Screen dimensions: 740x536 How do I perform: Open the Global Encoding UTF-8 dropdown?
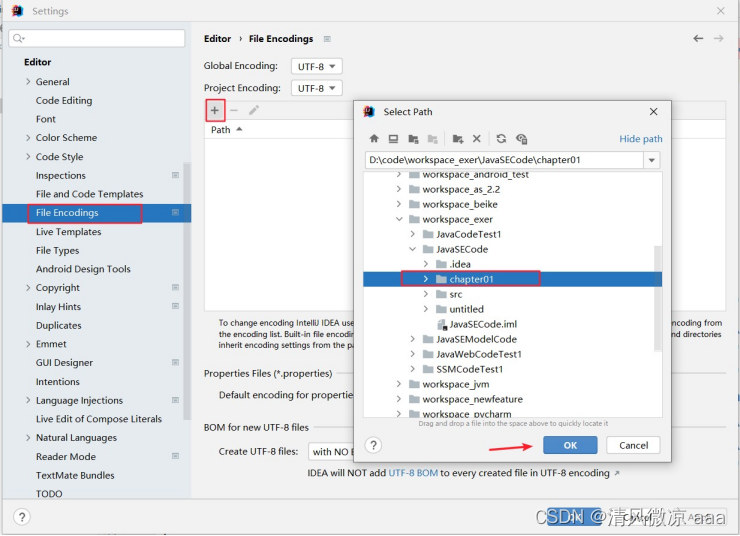[316, 67]
